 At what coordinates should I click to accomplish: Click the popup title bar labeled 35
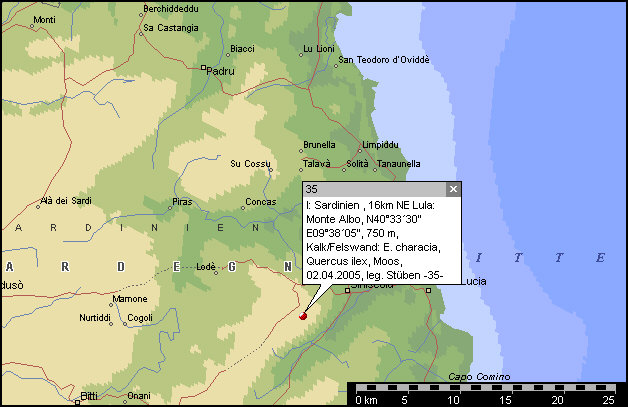[372, 189]
